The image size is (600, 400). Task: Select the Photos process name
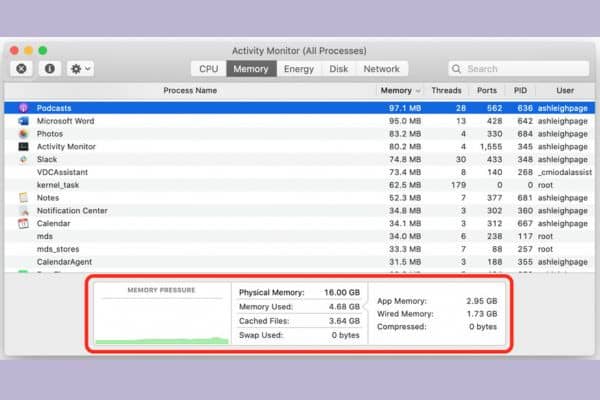[x=50, y=134]
